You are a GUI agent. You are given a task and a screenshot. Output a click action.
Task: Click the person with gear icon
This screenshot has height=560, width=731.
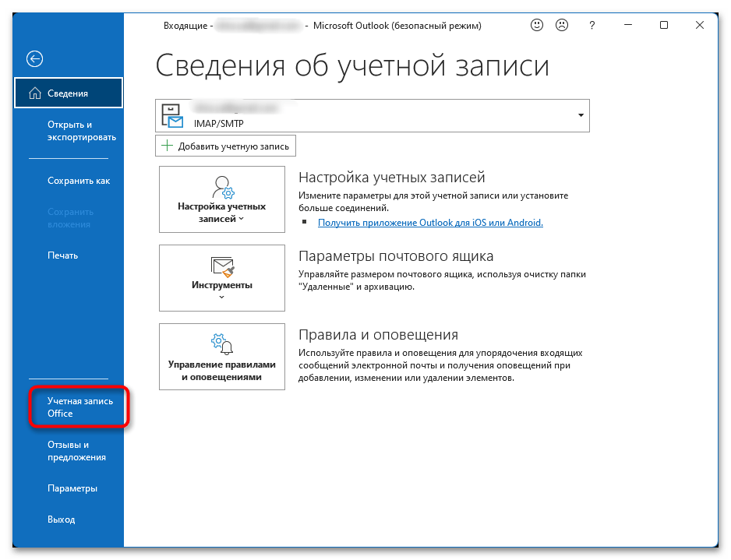222,187
